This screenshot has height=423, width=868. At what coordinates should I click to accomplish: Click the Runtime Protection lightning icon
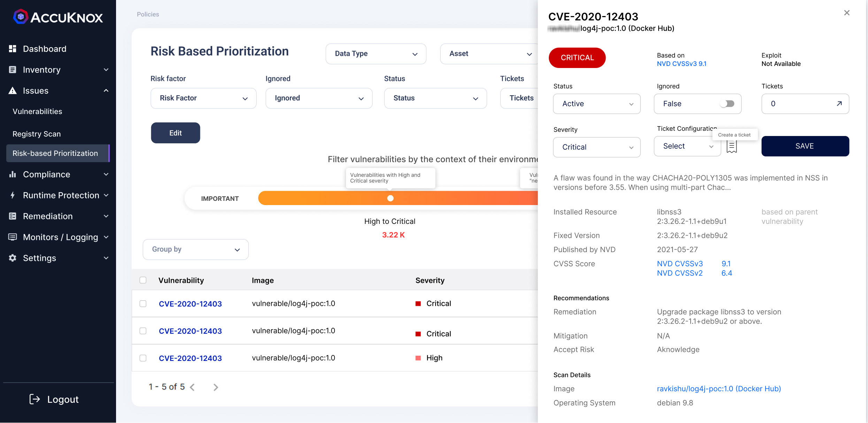coord(13,195)
